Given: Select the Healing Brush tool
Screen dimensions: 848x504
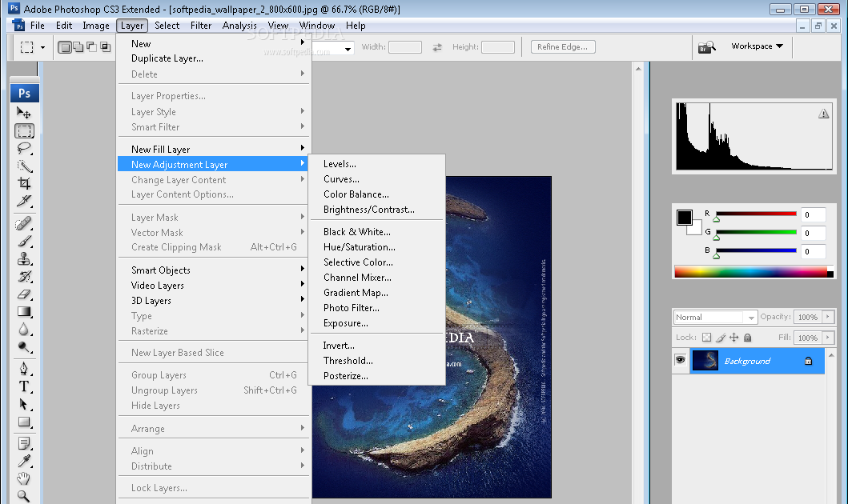Looking at the screenshot, I should point(24,224).
